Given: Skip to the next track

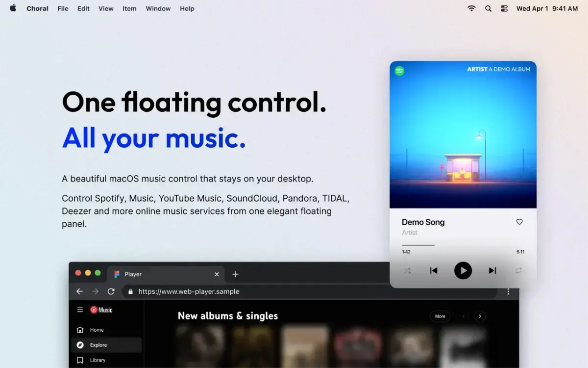Looking at the screenshot, I should [x=492, y=270].
